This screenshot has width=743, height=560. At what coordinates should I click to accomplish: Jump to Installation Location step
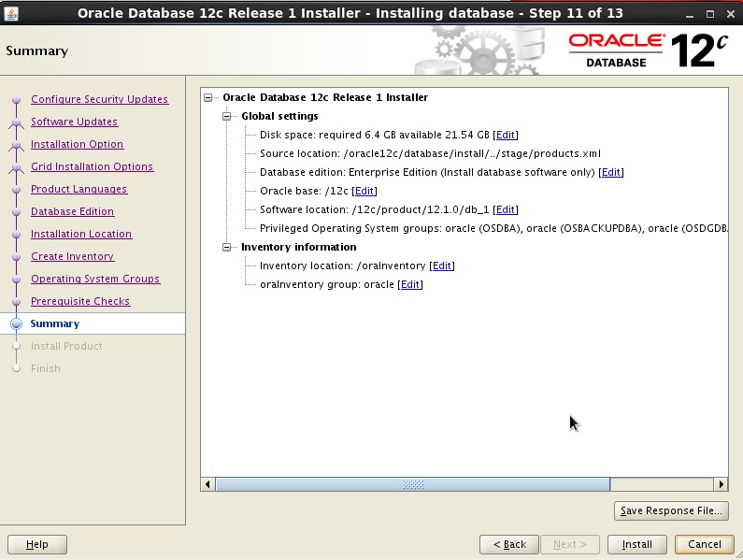[81, 234]
